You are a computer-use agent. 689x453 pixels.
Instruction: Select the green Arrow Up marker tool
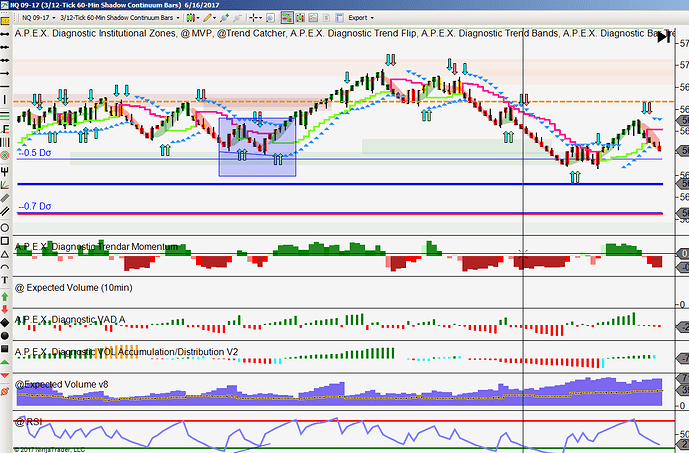(x=5, y=297)
